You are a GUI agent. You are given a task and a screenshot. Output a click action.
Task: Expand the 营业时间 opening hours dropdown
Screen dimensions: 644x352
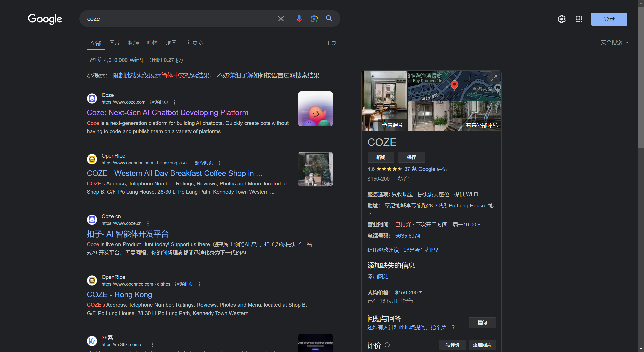[x=479, y=225]
